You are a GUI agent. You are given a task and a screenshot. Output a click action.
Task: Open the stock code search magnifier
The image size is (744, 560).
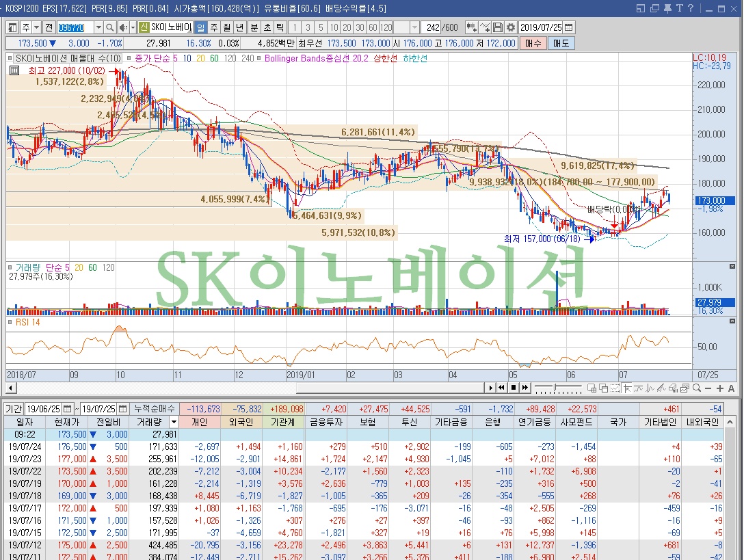(109, 27)
